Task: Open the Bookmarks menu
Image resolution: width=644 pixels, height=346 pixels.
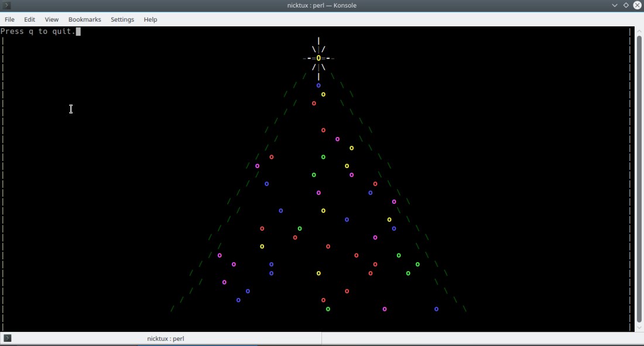Action: (84, 19)
